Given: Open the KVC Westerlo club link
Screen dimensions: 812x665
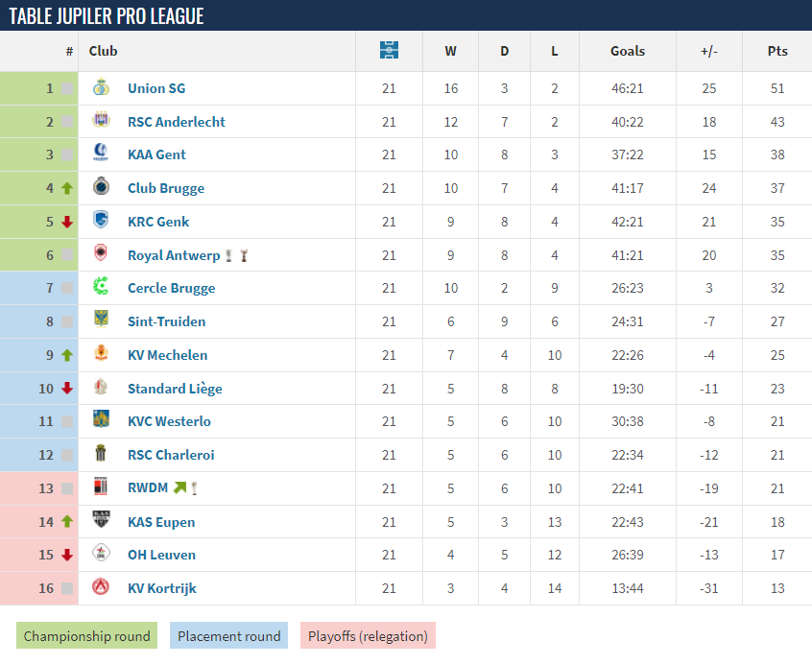Looking at the screenshot, I should (x=169, y=421).
